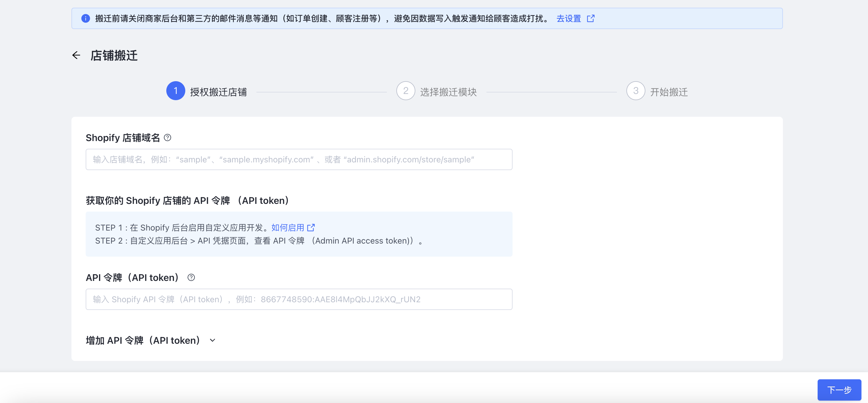The image size is (868, 403).
Task: Click external link icon after 去设置
Action: tap(591, 18)
